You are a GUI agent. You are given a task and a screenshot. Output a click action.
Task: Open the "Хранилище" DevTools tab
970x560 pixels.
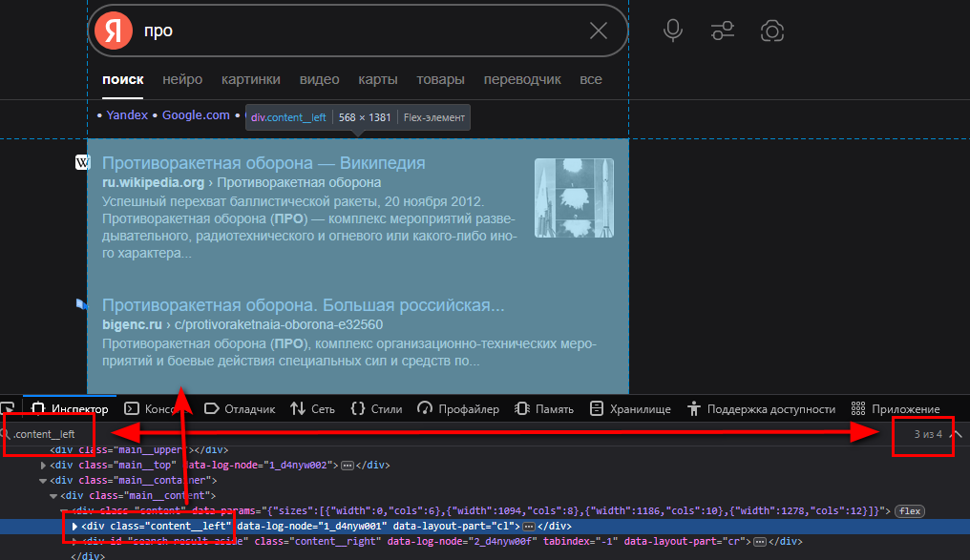click(630, 408)
